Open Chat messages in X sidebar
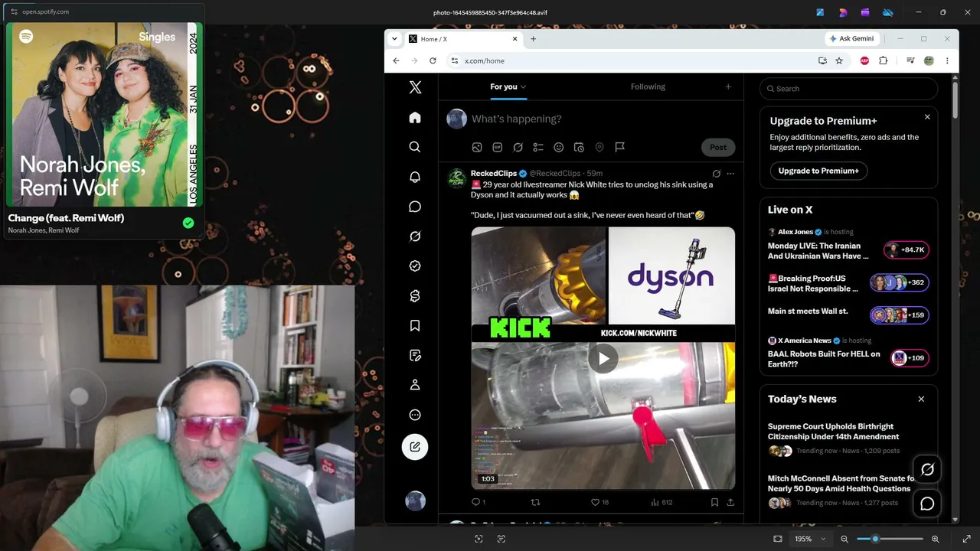Viewport: 980px width, 551px height. coord(415,207)
